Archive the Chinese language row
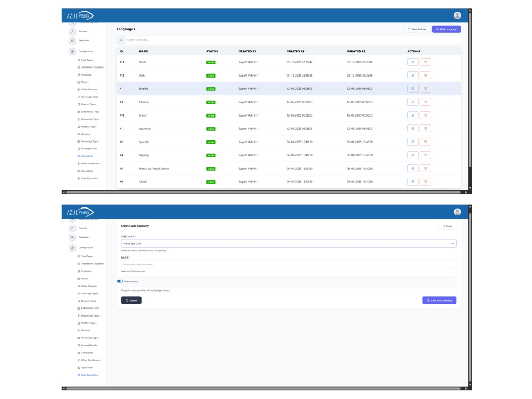532x399 pixels. coord(426,102)
